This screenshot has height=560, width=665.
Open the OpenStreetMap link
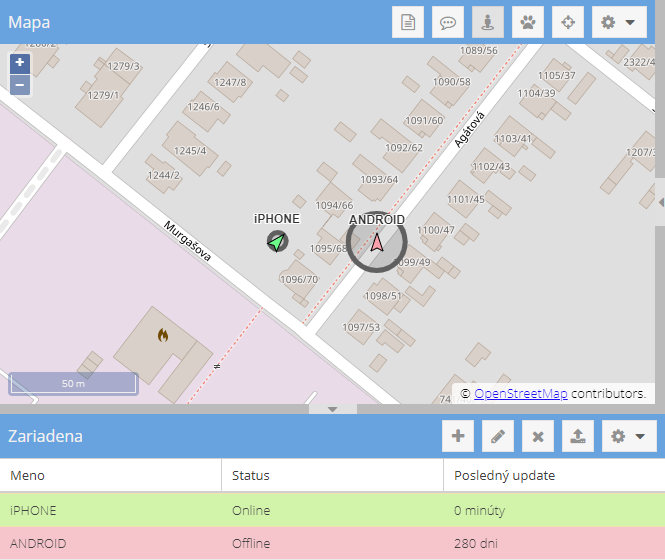coord(520,393)
